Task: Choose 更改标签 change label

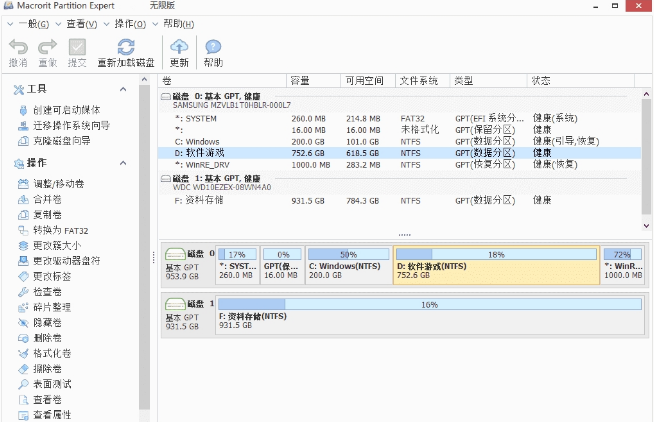Action: [x=45, y=276]
